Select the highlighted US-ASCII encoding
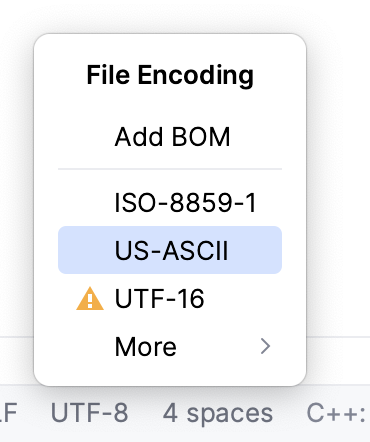 [x=170, y=250]
